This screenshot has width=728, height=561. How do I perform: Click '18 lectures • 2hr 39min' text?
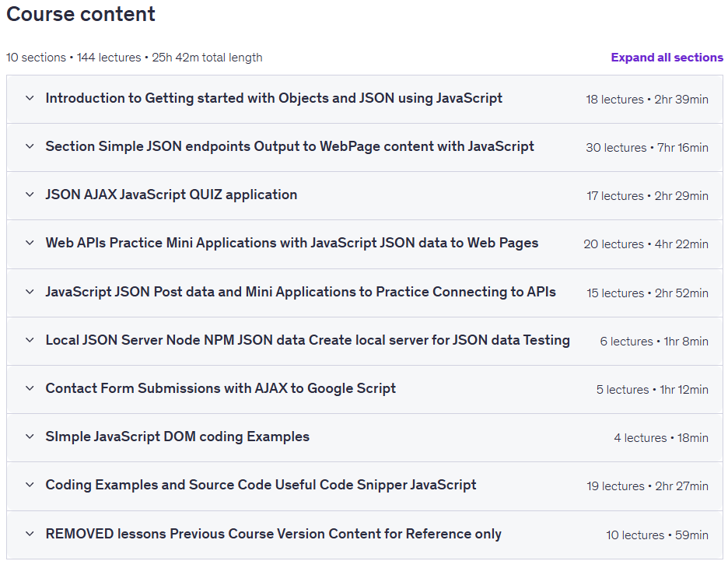point(647,100)
